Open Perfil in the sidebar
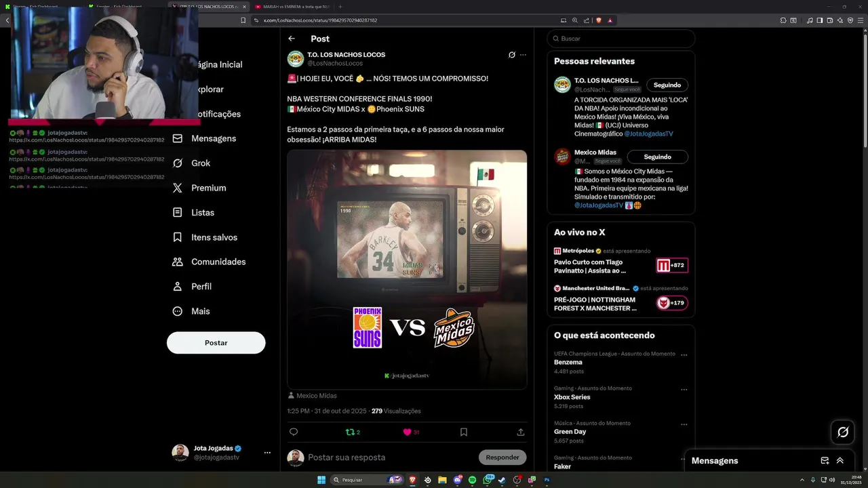 193,287
